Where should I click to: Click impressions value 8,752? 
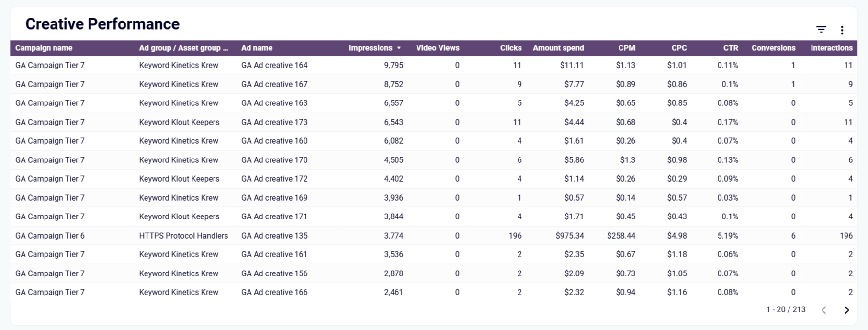tap(394, 84)
